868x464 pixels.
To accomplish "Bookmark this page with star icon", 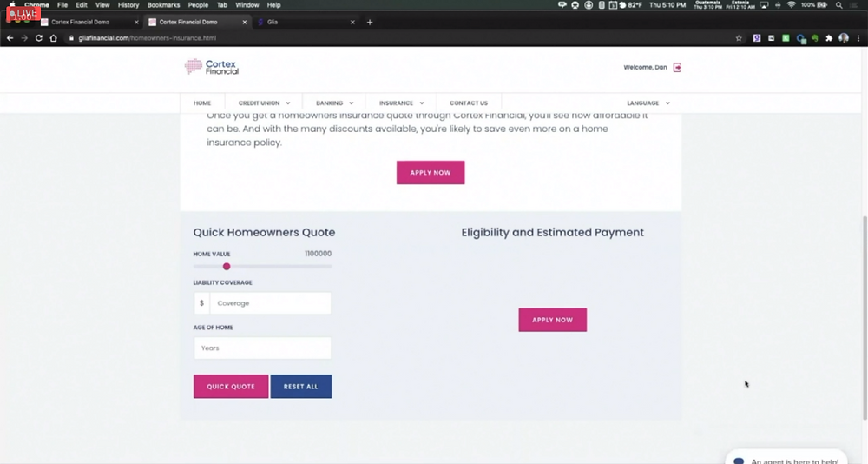I will 739,38.
